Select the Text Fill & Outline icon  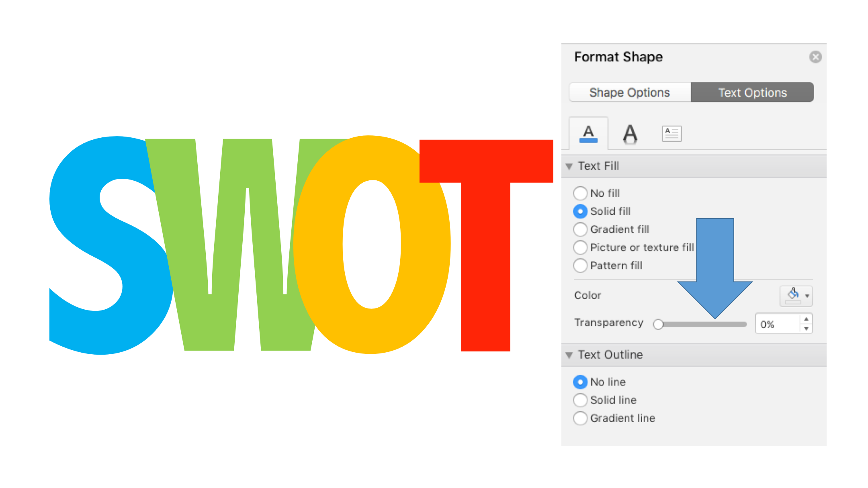[x=588, y=133]
